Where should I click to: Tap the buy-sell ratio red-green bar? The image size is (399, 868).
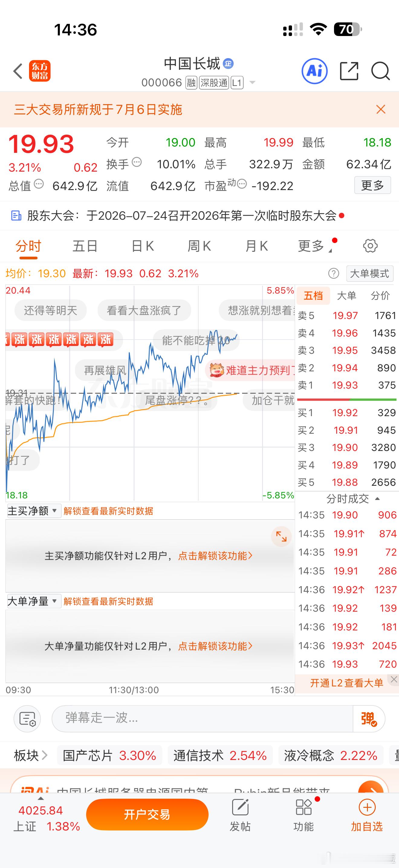[x=347, y=399]
